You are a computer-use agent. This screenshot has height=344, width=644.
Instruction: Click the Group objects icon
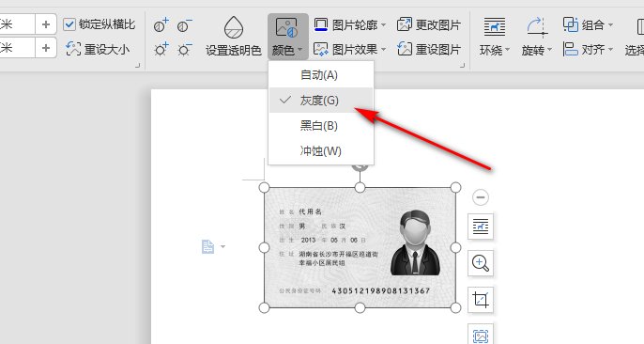tap(571, 24)
